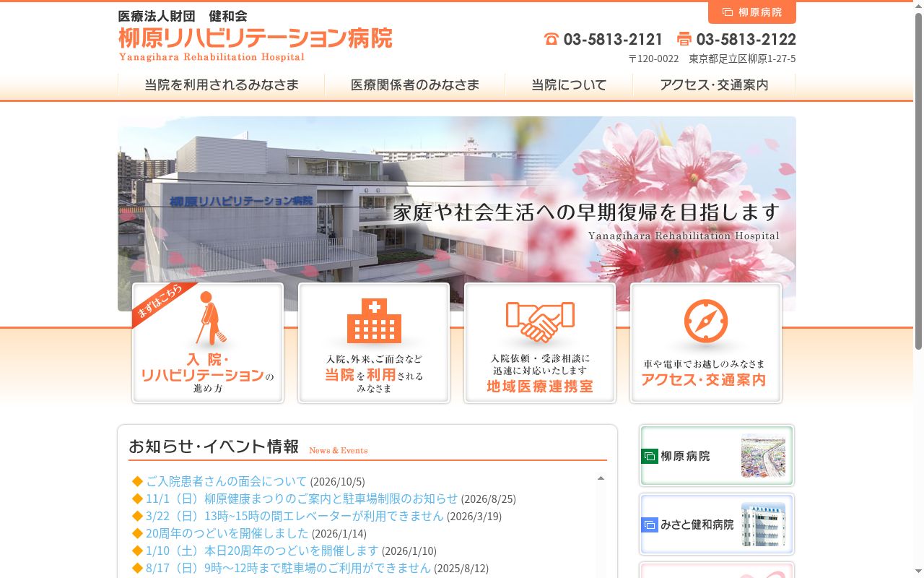Screen dimensions: 924x578
Task: Open the 9時〜12時まで駐車場のご利用ができません link
Action: pyautogui.click(x=288, y=568)
